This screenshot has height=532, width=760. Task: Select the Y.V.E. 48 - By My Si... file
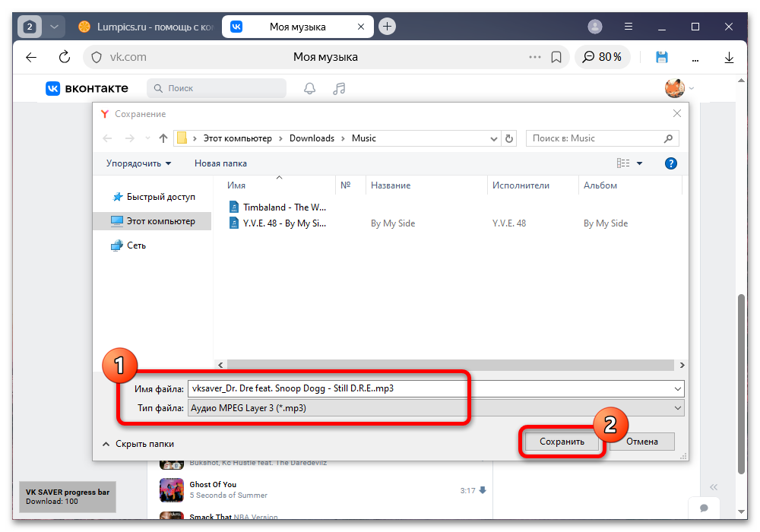tap(277, 223)
